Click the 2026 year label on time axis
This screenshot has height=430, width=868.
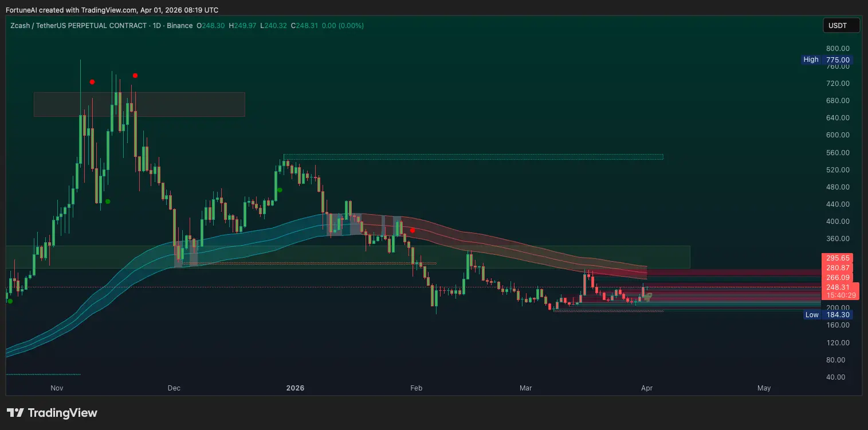click(295, 388)
